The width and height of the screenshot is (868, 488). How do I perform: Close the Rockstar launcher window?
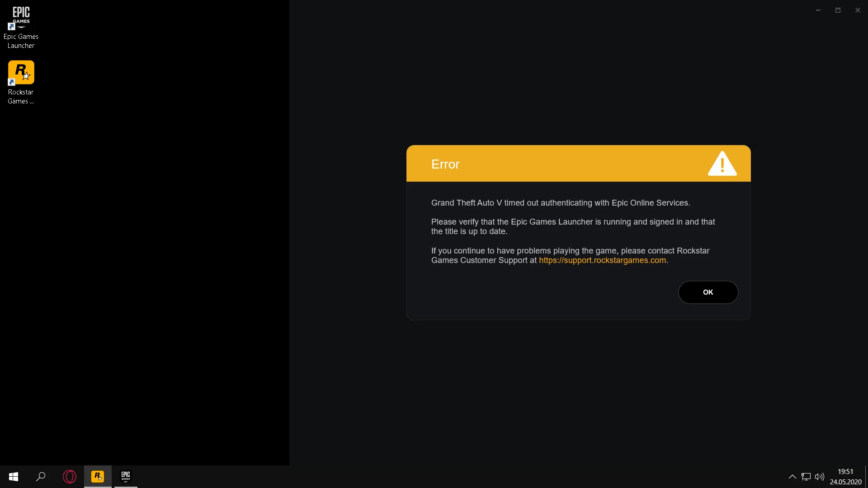point(858,10)
